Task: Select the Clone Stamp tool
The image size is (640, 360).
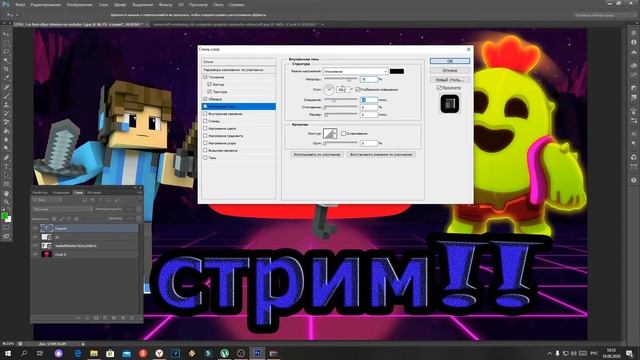Action: click(6, 104)
